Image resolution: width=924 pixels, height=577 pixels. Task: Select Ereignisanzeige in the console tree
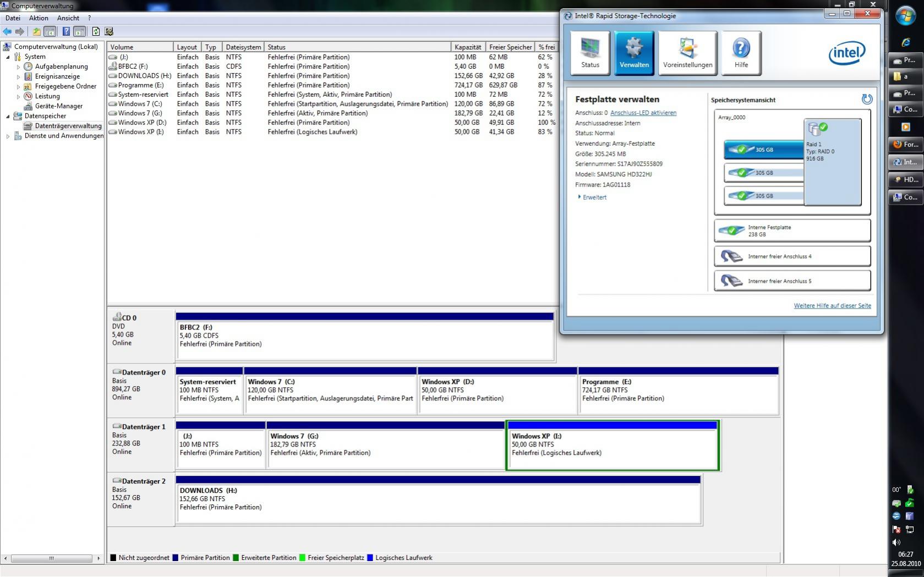click(x=57, y=76)
